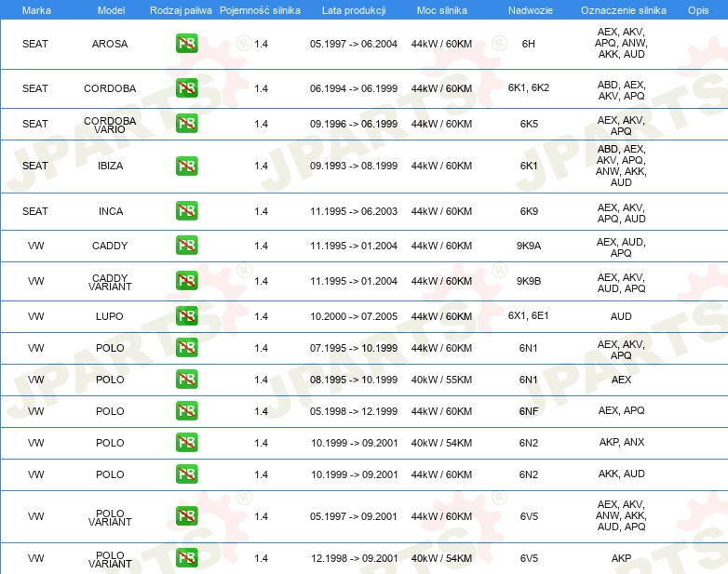The height and width of the screenshot is (574, 728).
Task: Select production years 05.1998 -> 12.1999
Action: pos(354,411)
